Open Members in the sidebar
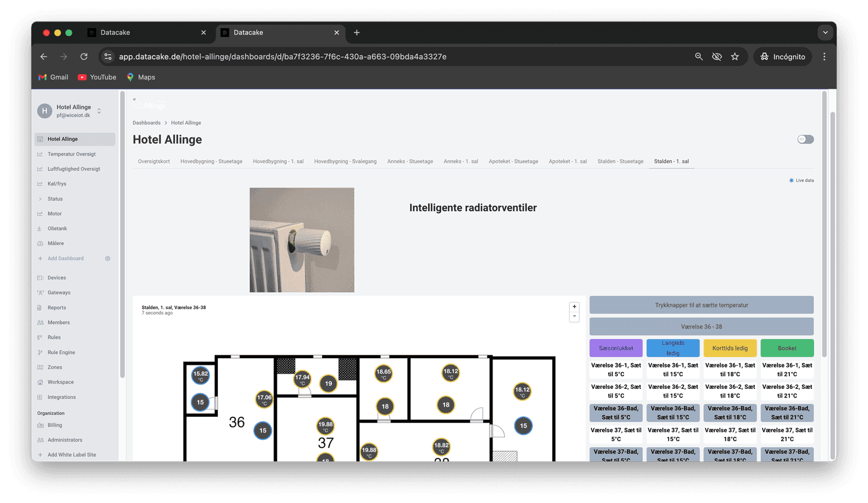Image resolution: width=868 pixels, height=503 pixels. (59, 322)
